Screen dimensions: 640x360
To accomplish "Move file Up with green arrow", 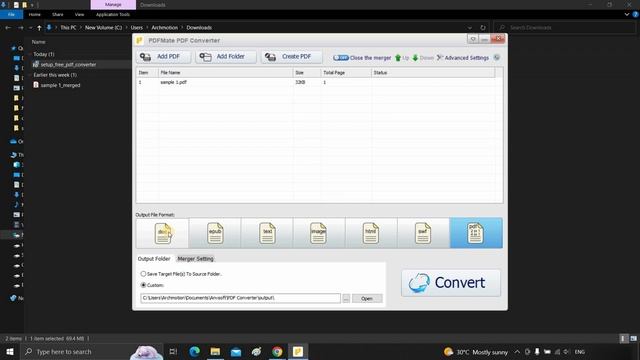I will [x=402, y=58].
